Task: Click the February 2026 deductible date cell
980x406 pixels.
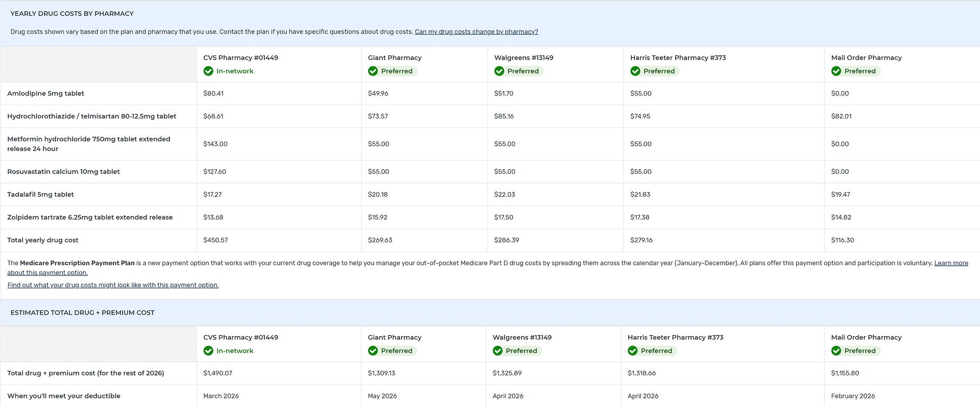Action: pos(852,396)
